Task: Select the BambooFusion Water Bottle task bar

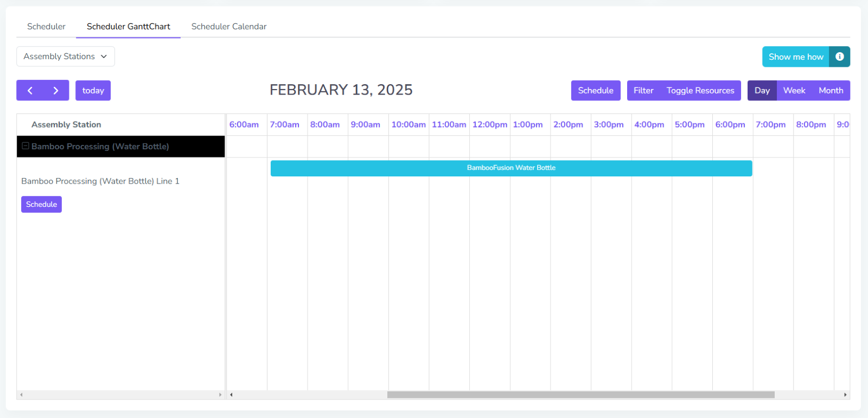Action: point(511,168)
